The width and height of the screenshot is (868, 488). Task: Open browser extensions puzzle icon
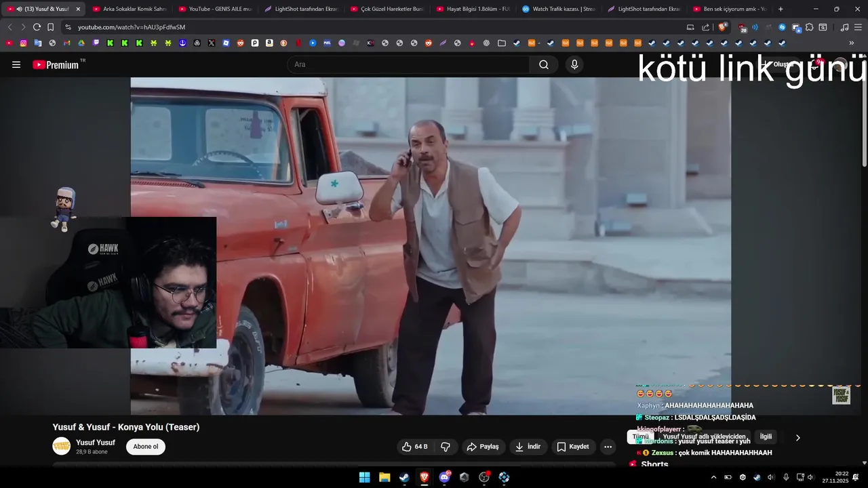810,27
